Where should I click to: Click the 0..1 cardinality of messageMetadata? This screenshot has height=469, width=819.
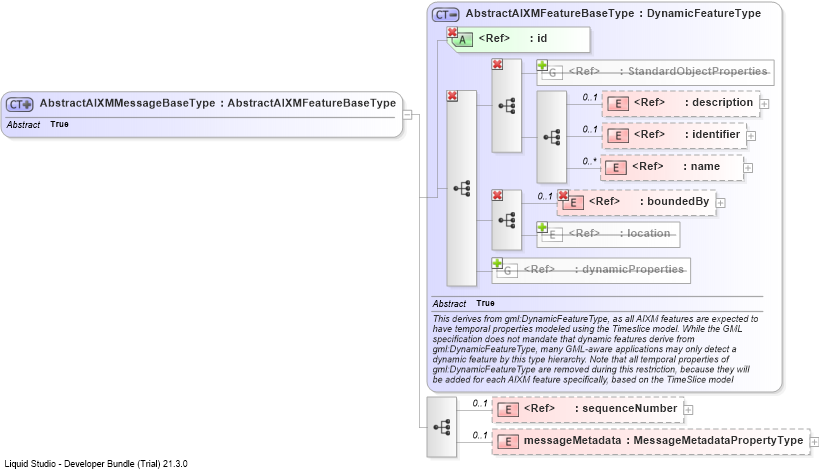click(x=479, y=436)
